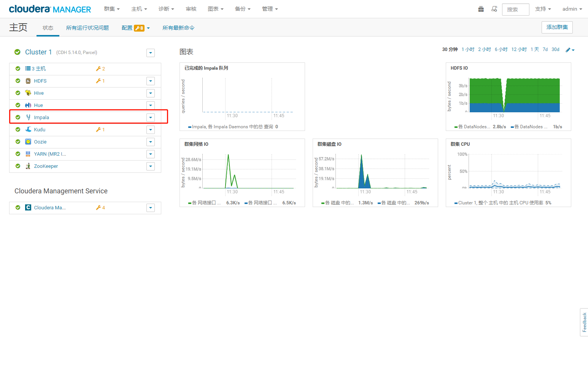Switch to 所有运行状况问题 tab

click(87, 28)
